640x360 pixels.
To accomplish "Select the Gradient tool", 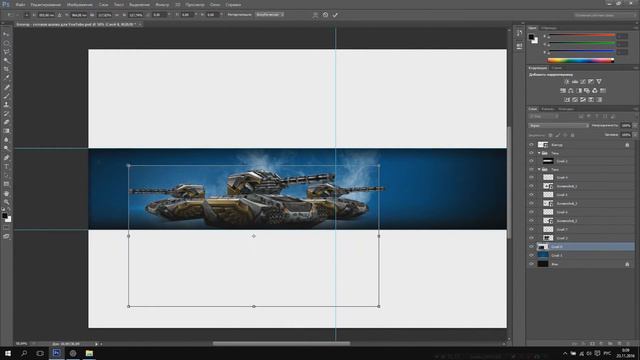I will click(7, 131).
